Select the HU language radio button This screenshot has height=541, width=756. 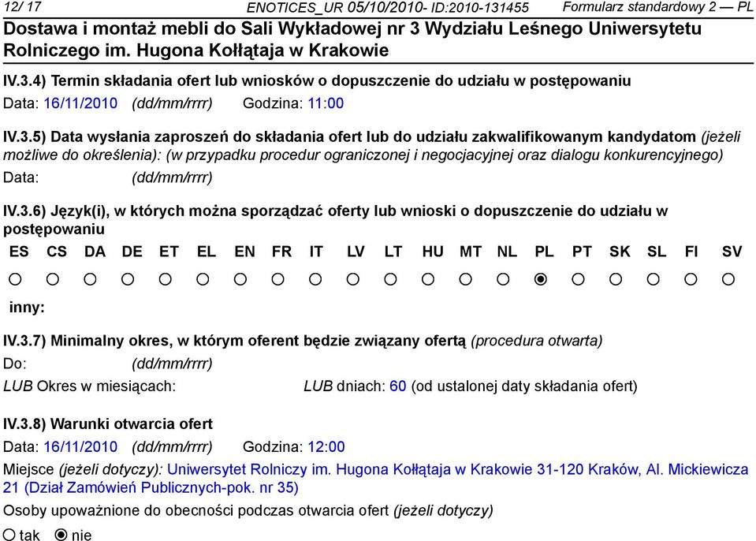428,279
